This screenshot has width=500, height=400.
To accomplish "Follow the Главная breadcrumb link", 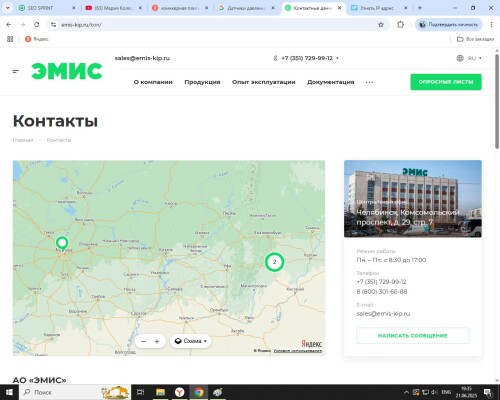I will coord(23,140).
